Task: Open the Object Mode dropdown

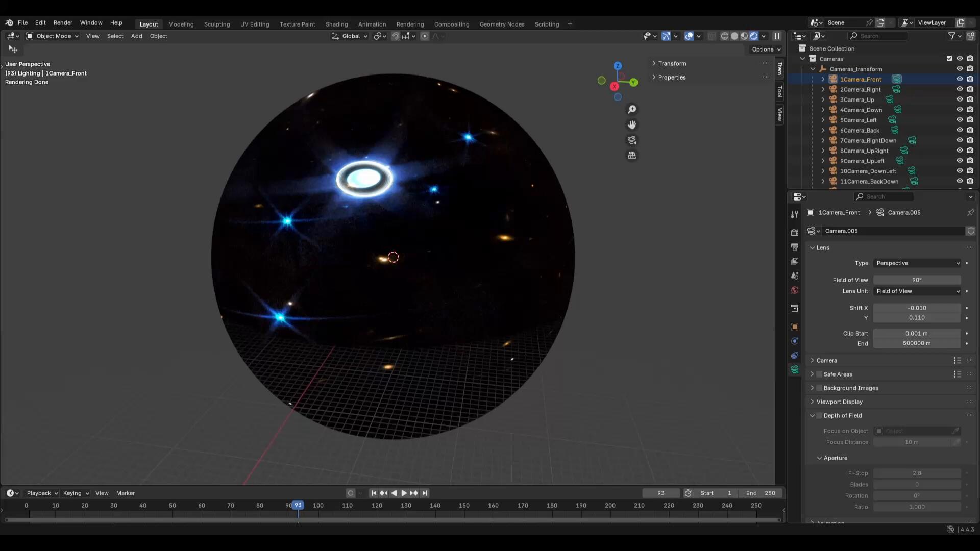Action: (52, 36)
